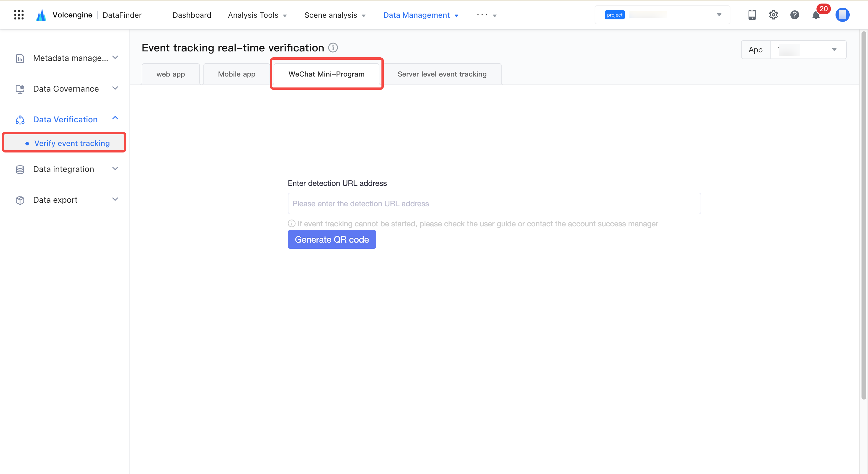The image size is (868, 474).
Task: Click the blue project tag label
Action: 614,15
